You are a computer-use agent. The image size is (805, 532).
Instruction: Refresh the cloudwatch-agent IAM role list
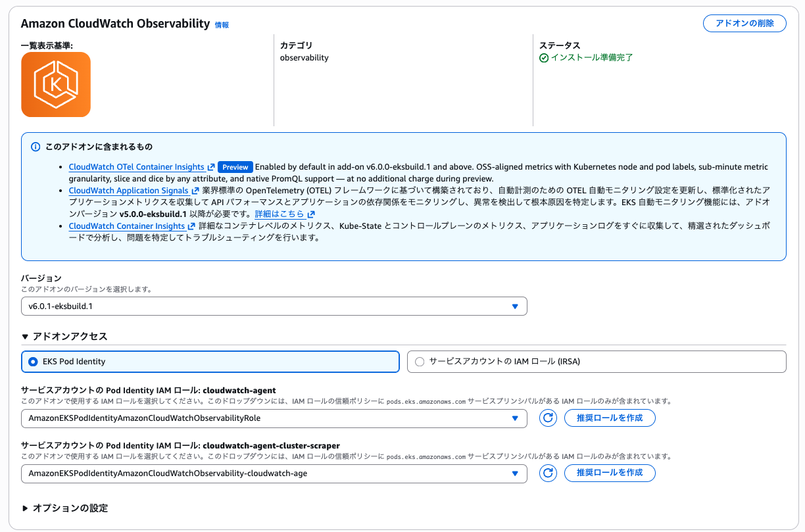pyautogui.click(x=548, y=418)
